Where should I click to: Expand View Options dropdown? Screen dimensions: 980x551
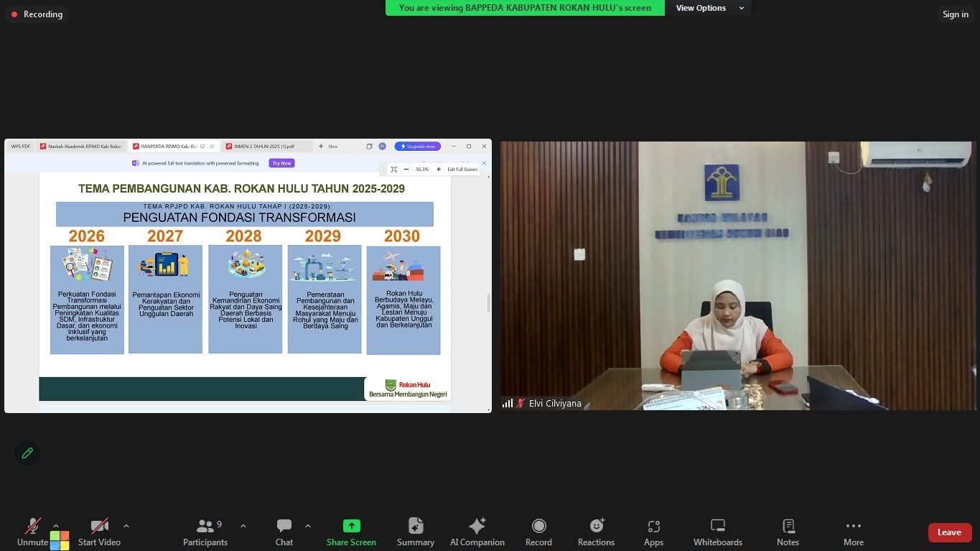click(x=708, y=8)
